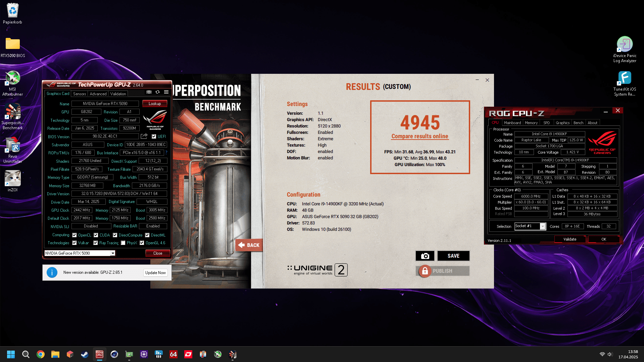Screen dimensions: 644x362
Task: Click the Validate button in CPU-Z
Action: [570, 239]
